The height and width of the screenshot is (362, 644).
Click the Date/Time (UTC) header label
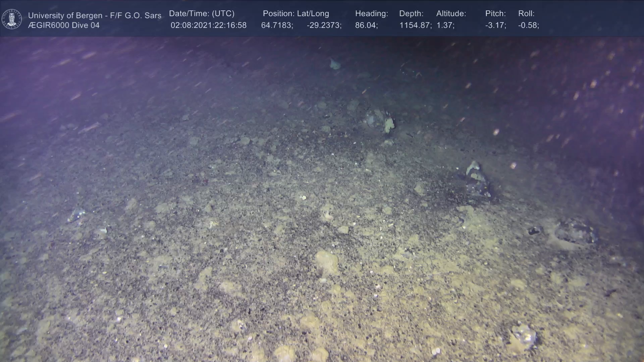[202, 14]
